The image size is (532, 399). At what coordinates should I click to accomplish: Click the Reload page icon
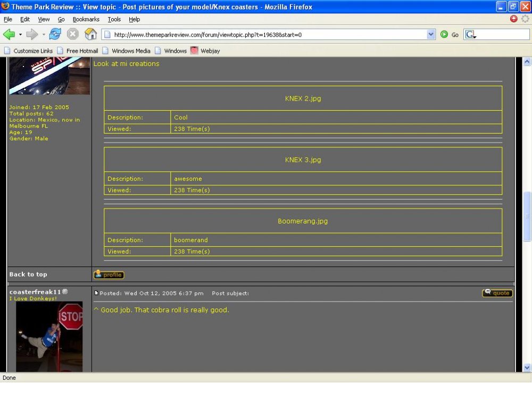click(x=55, y=35)
